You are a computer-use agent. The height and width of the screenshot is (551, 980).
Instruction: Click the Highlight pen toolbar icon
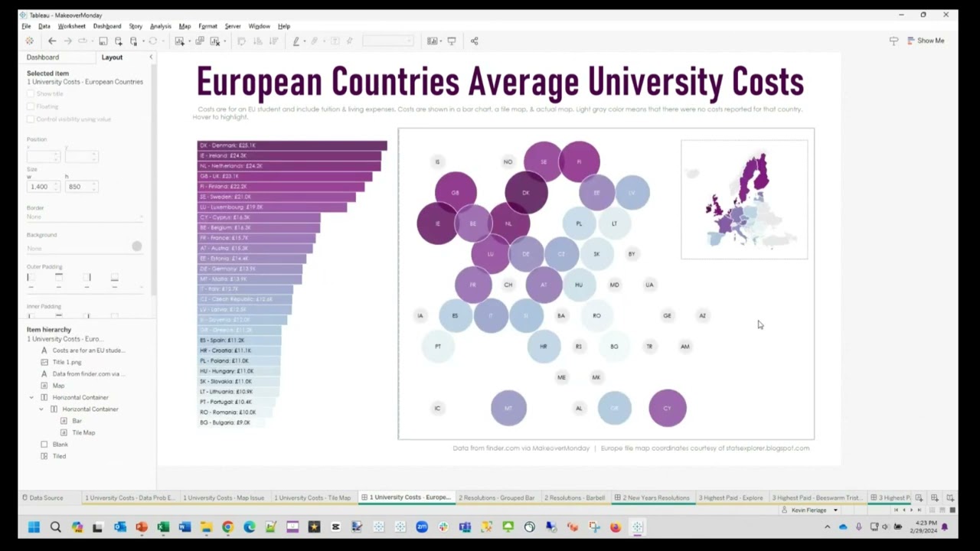click(x=296, y=41)
